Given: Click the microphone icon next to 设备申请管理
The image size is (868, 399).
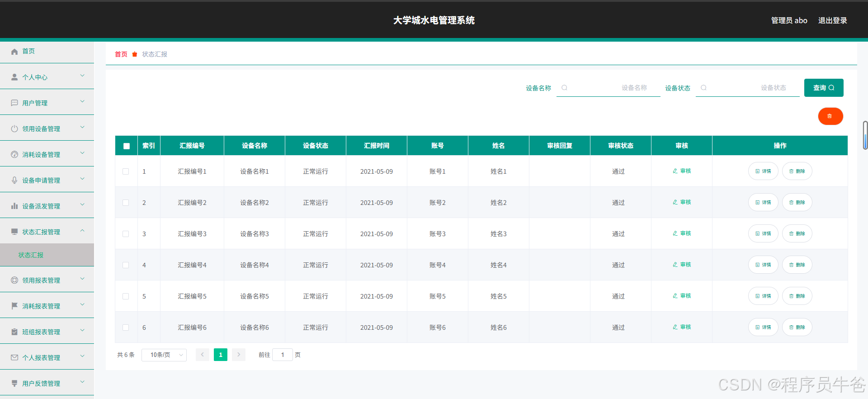Looking at the screenshot, I should coord(14,180).
